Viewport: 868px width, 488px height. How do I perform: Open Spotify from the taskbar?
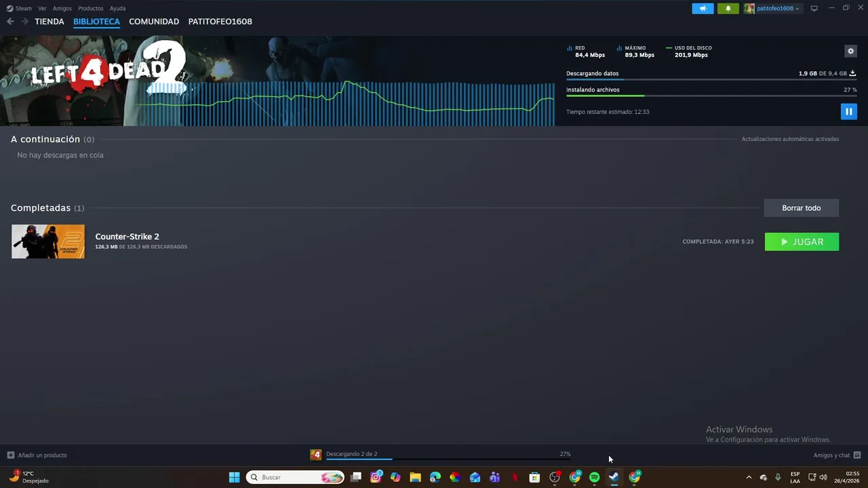594,477
